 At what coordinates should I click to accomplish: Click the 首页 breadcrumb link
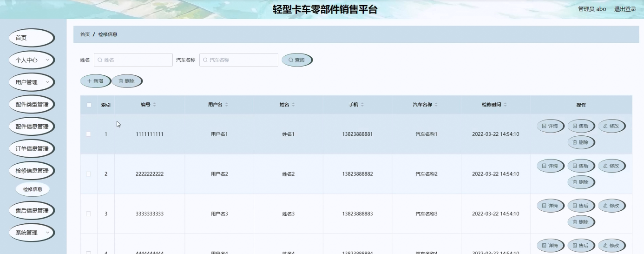pyautogui.click(x=85, y=34)
